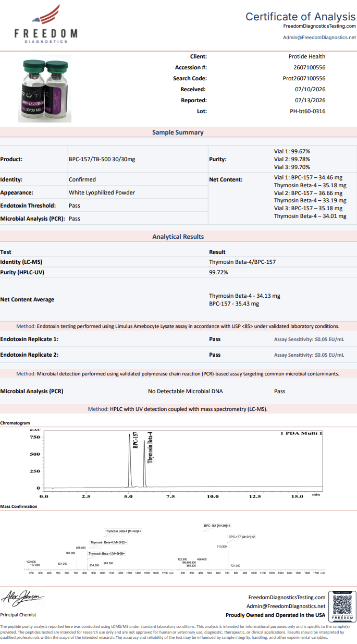
Task: Select appearance White Lyophilized Powder
Action: 102,192
